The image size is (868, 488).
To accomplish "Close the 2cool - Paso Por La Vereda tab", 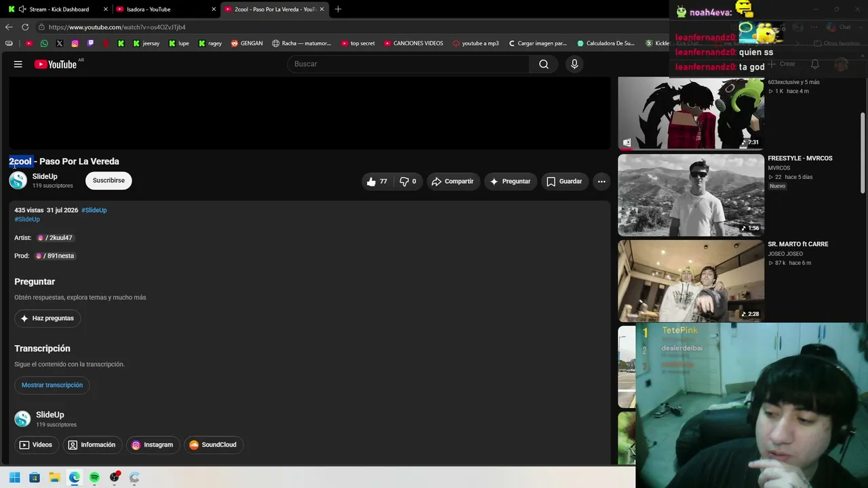I will pyautogui.click(x=321, y=9).
